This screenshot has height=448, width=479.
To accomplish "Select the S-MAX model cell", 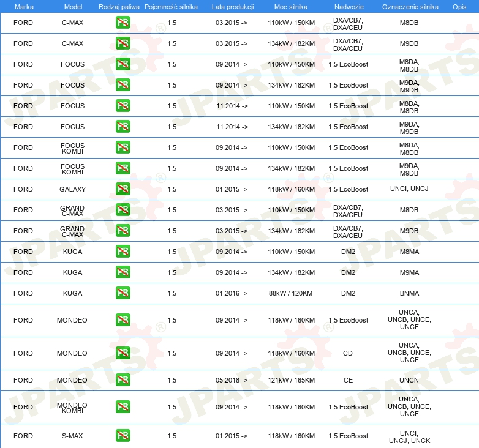I will 72,436.
